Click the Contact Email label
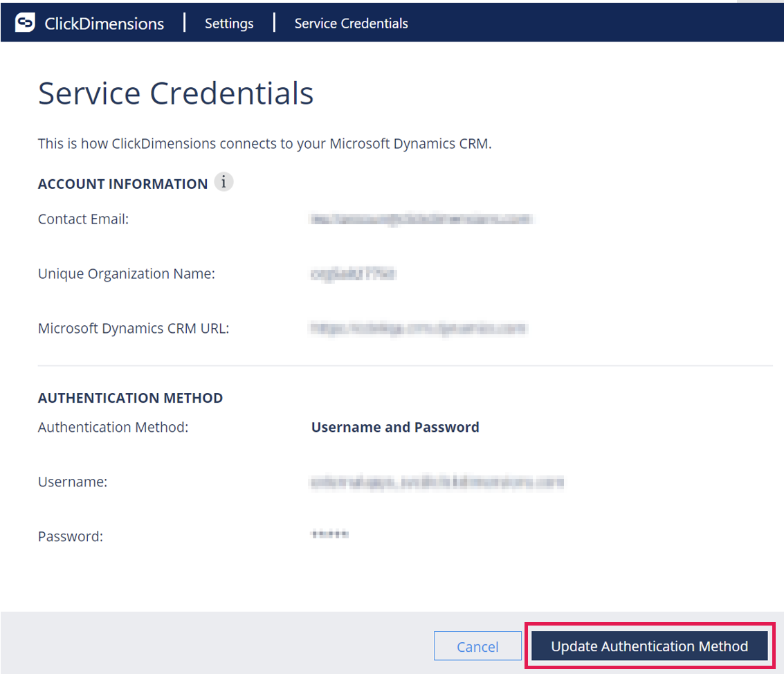This screenshot has width=784, height=674. click(84, 219)
